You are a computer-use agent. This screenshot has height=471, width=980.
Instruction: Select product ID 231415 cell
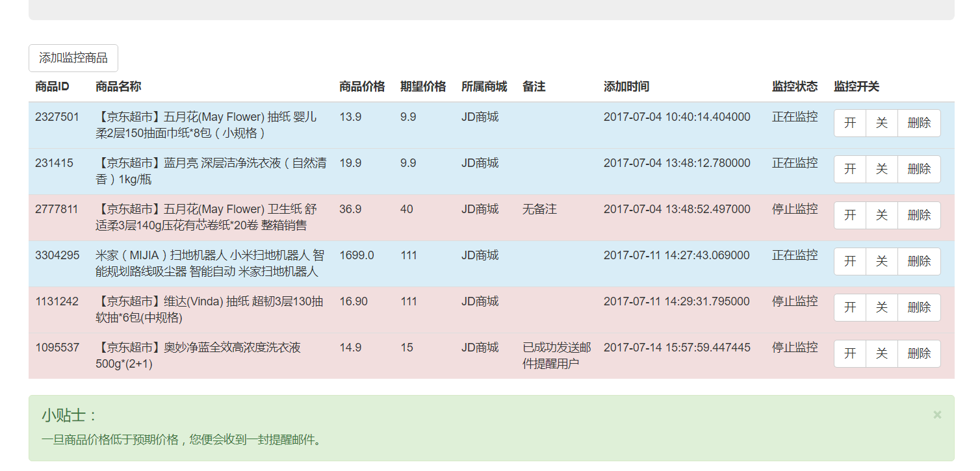[x=54, y=163]
